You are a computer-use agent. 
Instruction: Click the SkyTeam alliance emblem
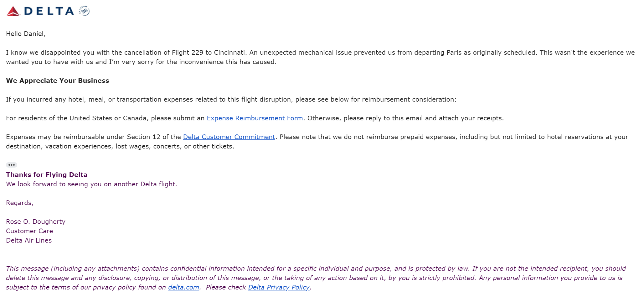coord(84,11)
